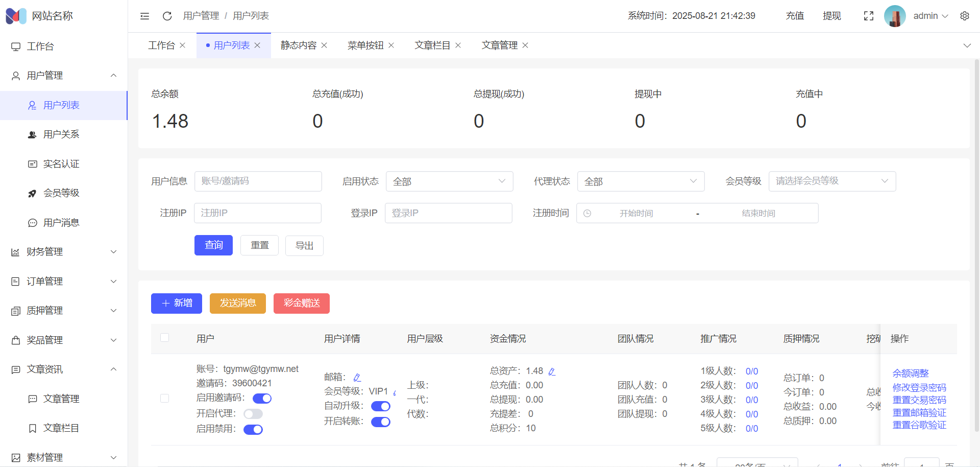
Task: Open the 会员等级 select dropdown
Action: (x=832, y=181)
